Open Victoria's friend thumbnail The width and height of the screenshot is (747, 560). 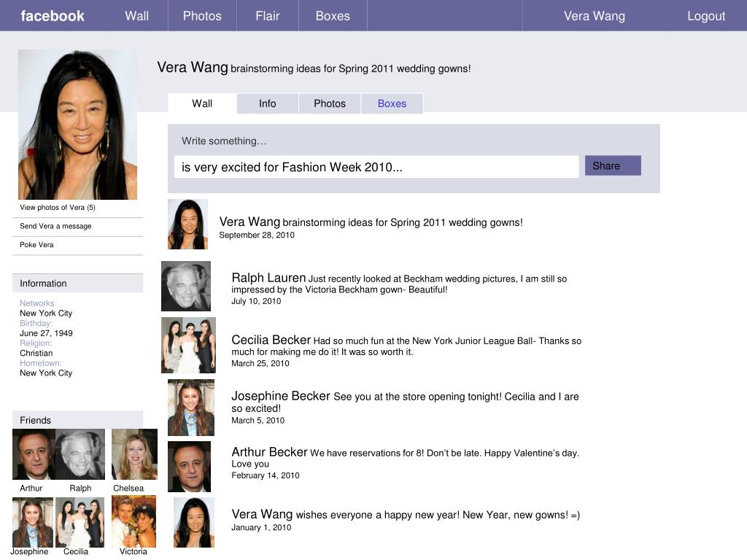click(134, 521)
